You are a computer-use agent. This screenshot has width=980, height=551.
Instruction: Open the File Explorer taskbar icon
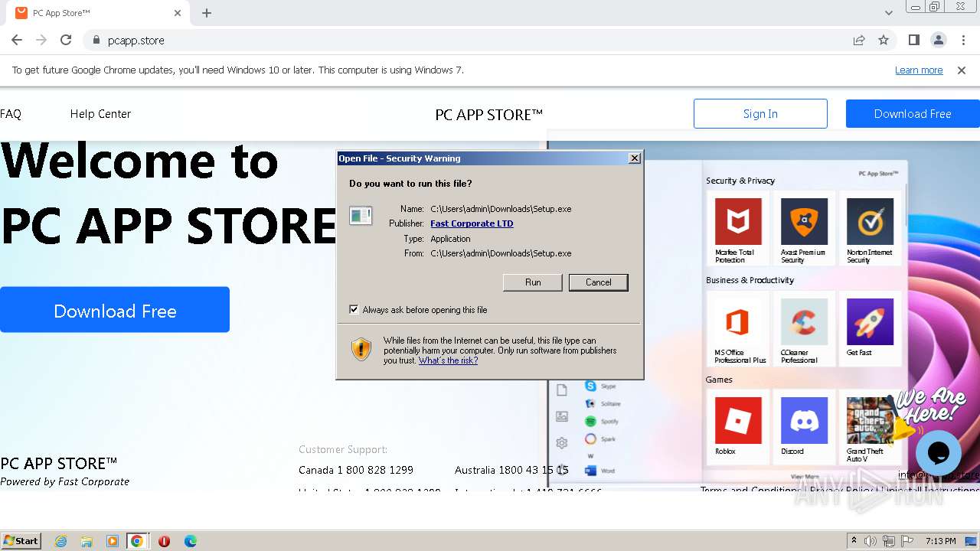(x=87, y=541)
